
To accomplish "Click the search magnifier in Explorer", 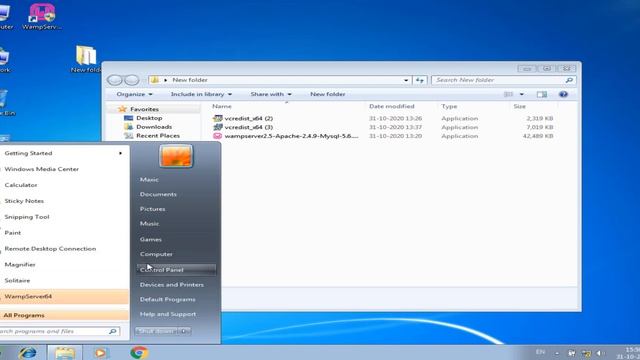I will pos(569,80).
